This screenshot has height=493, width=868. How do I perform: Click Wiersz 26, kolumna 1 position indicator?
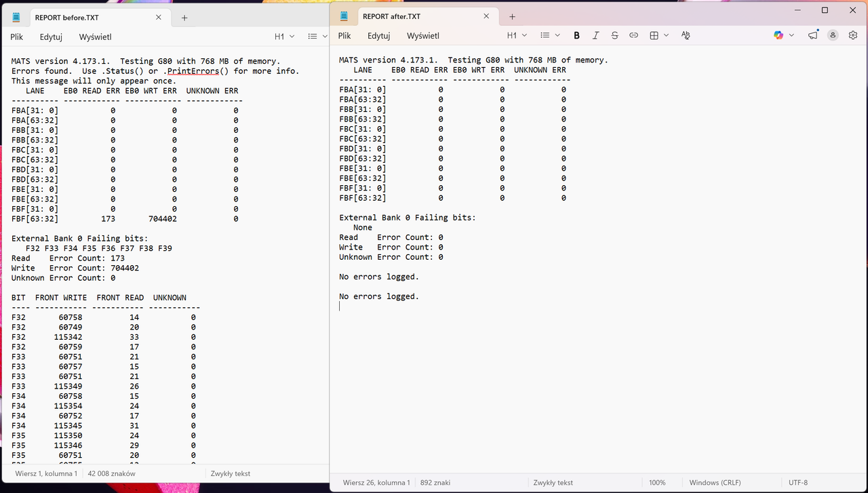coord(376,483)
